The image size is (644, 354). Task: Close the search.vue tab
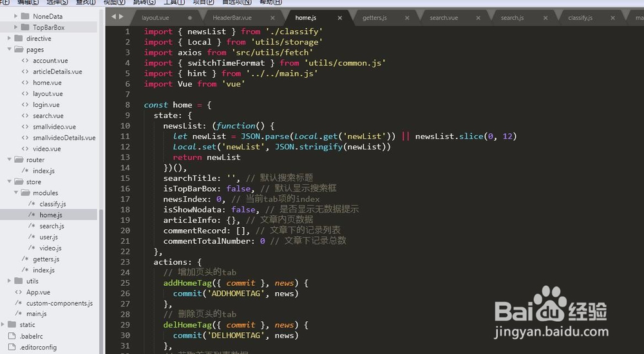478,18
